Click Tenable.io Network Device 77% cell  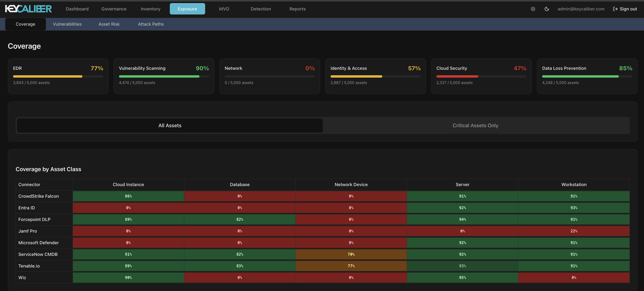point(351,266)
